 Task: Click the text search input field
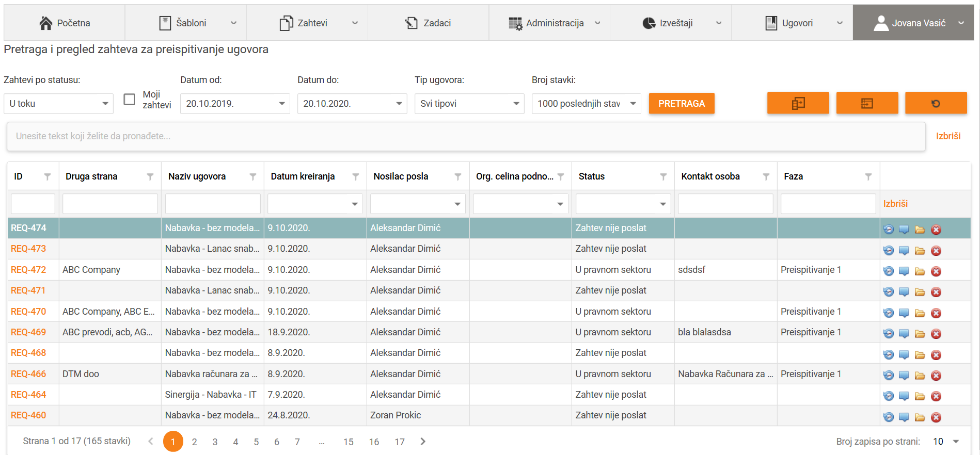click(x=466, y=136)
